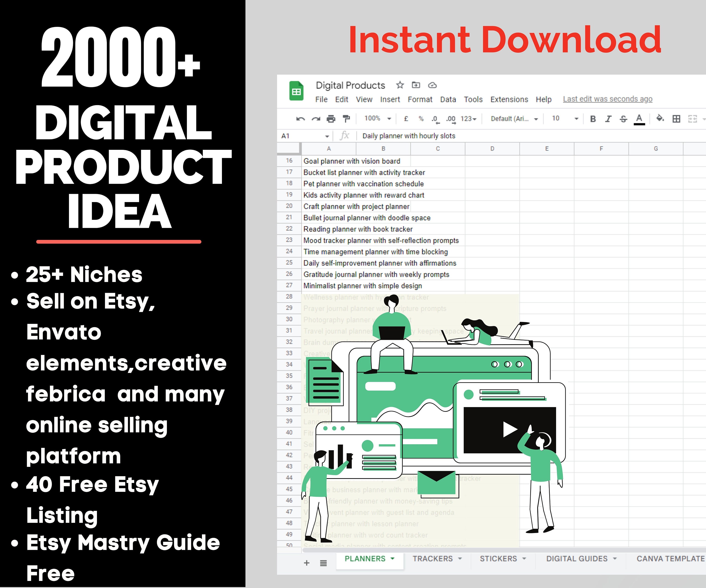Toggle bold formatting
This screenshot has width=706, height=588.
point(593,118)
